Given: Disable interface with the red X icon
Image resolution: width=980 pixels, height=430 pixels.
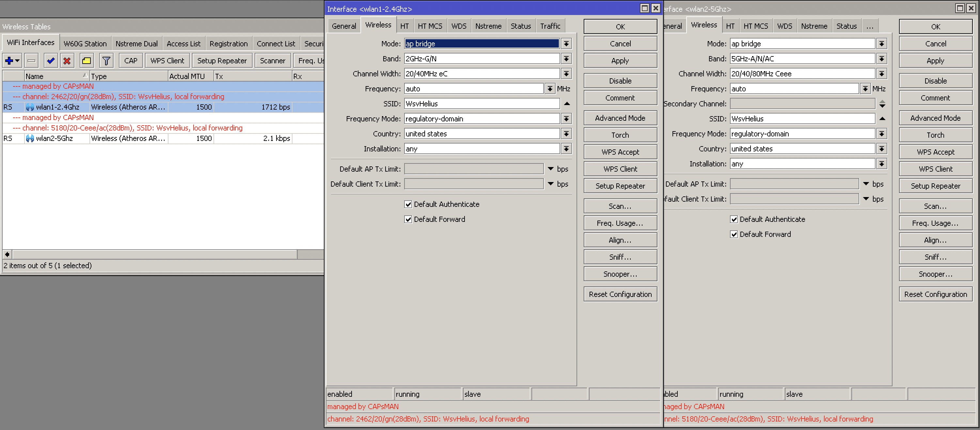Looking at the screenshot, I should click(67, 60).
